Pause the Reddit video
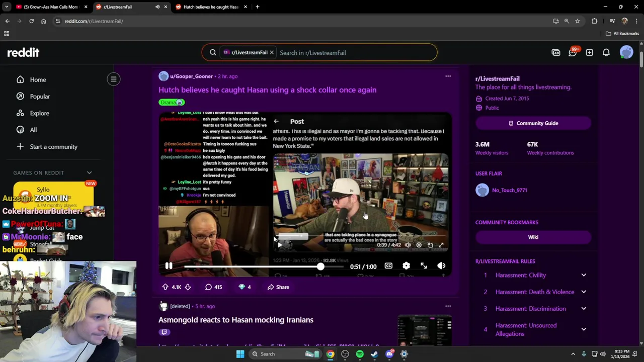This screenshot has width=644, height=362. point(169,266)
